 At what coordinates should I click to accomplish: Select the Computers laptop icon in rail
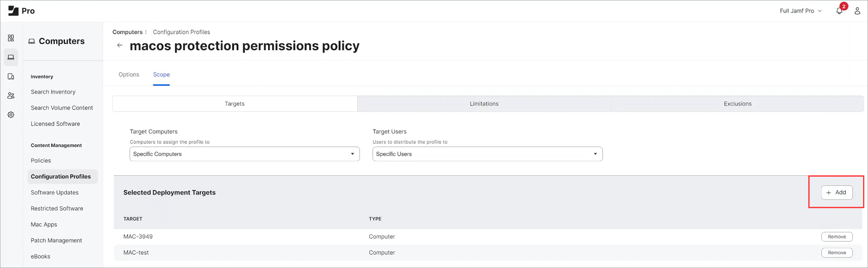[11, 57]
